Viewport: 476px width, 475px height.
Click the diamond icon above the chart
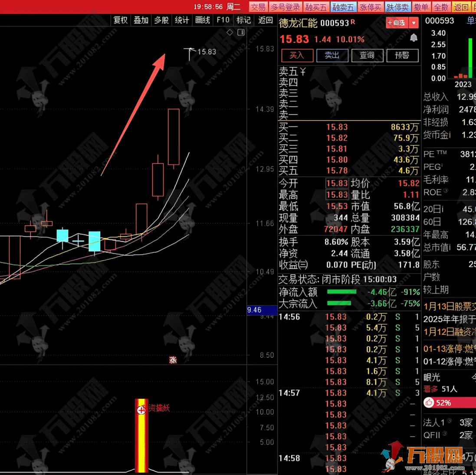(230, 33)
